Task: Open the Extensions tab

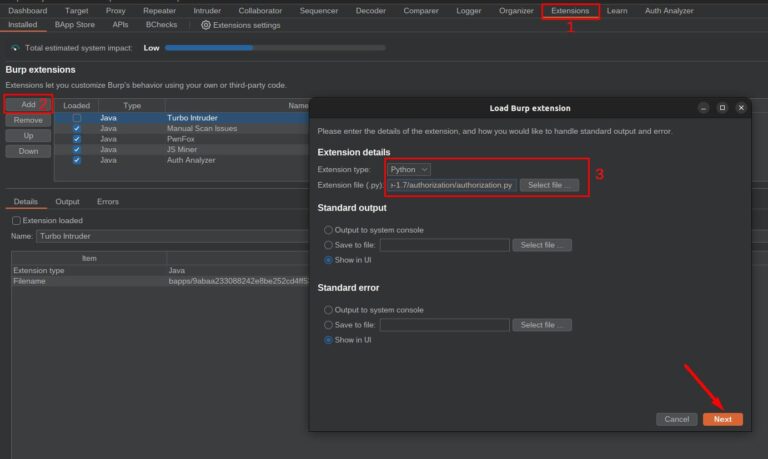Action: [x=570, y=10]
